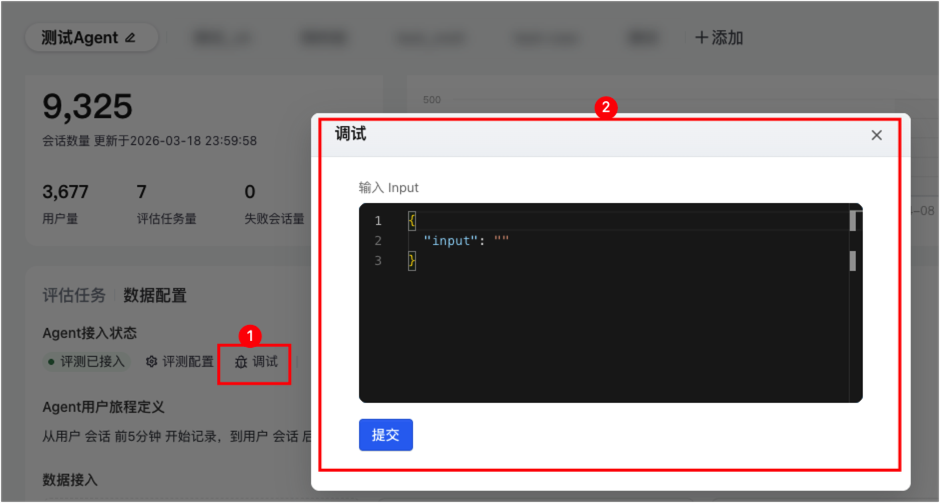
Task: Click the 会话数量 更新于 timestamp text
Action: pyautogui.click(x=150, y=141)
